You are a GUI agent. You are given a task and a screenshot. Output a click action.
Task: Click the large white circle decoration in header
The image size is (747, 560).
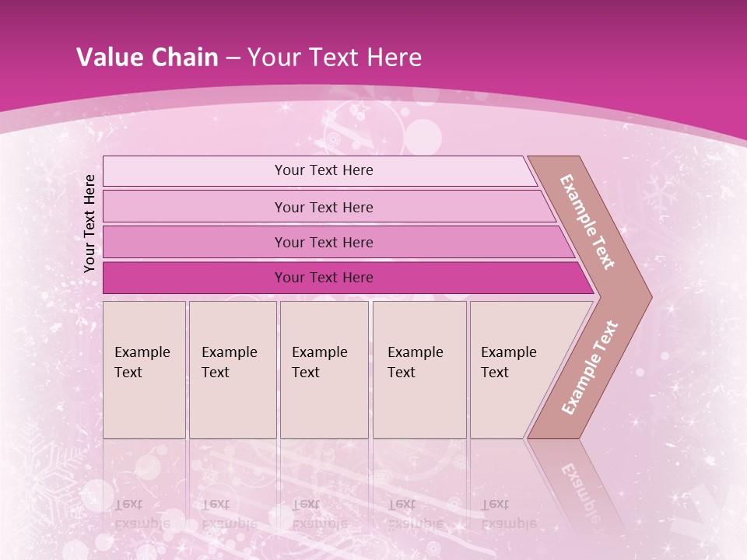pos(424,136)
